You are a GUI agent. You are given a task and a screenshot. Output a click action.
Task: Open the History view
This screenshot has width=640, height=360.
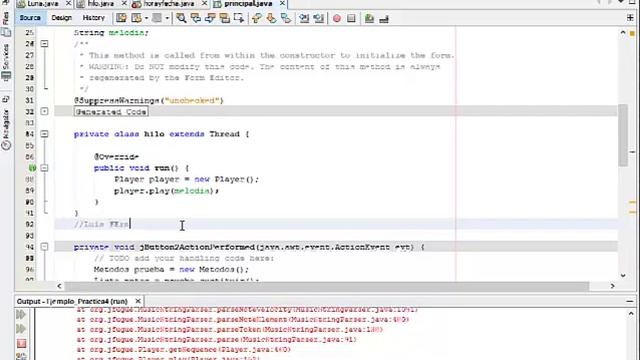click(93, 18)
